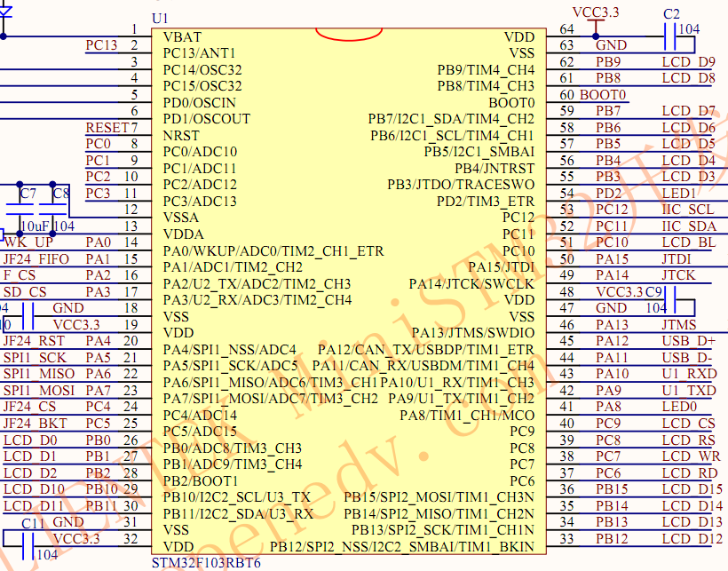Select the SD_CS net label
728x571 pixels.
25,292
